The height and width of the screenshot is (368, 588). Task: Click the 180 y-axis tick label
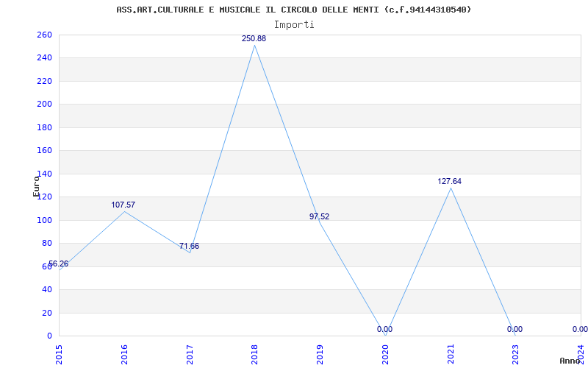(44, 127)
